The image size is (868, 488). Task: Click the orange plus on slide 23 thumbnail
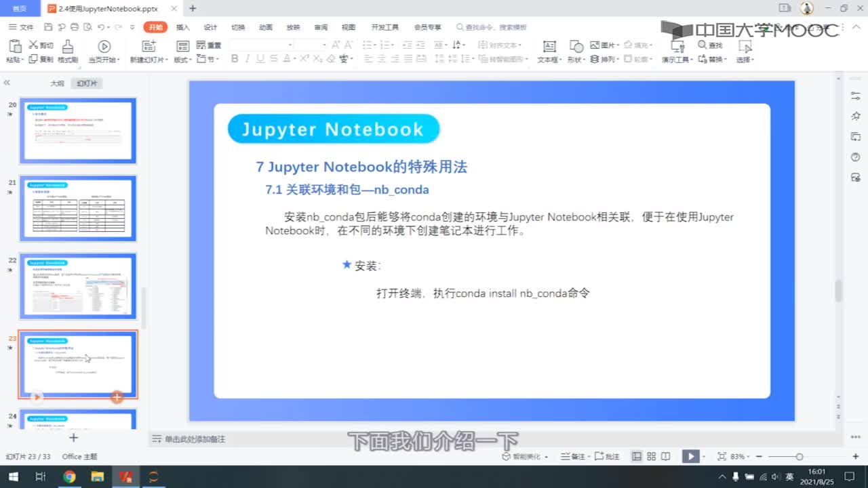tap(117, 397)
